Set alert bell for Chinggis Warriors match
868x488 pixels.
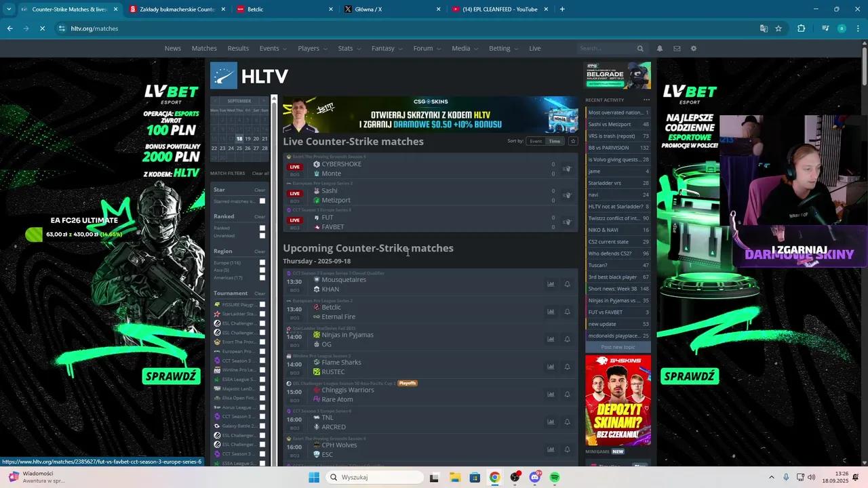click(x=568, y=394)
